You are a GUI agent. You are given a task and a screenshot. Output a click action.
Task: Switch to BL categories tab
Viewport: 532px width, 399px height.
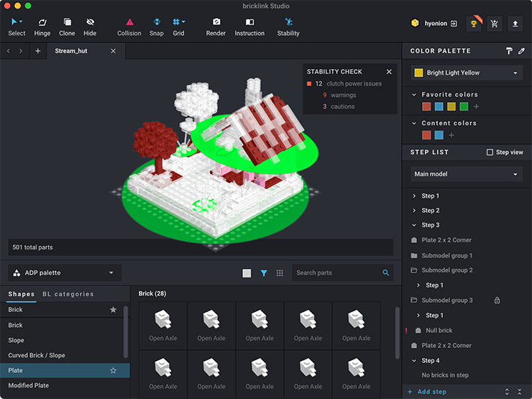coord(68,294)
